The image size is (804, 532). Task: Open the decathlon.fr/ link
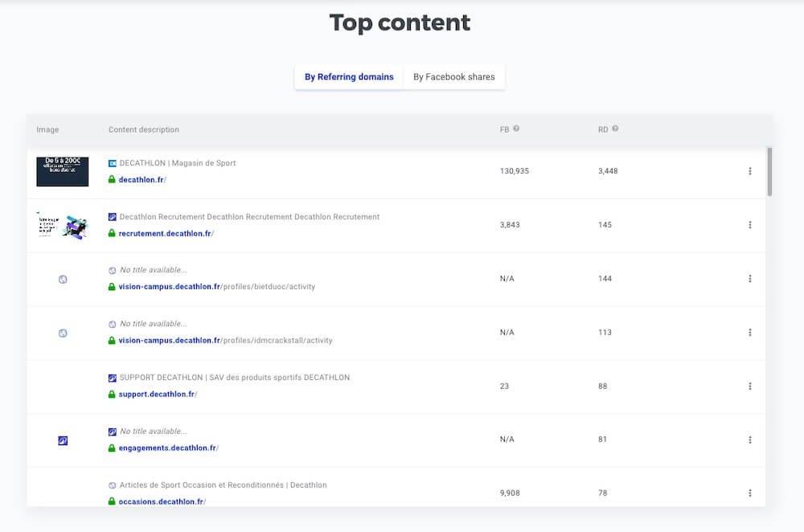[142, 180]
